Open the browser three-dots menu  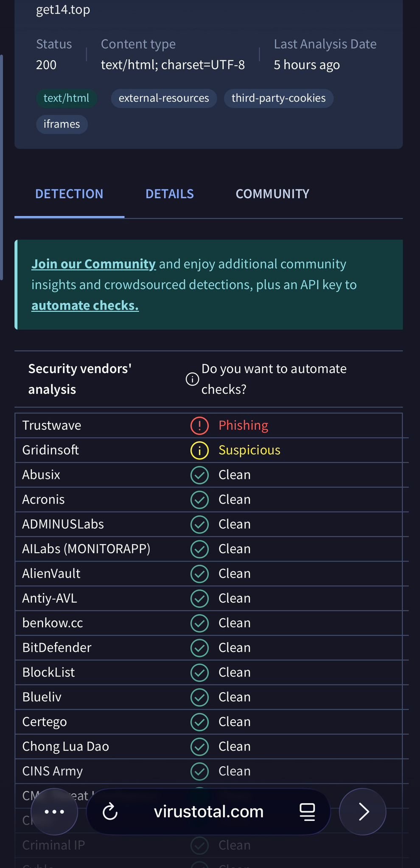coord(54,812)
